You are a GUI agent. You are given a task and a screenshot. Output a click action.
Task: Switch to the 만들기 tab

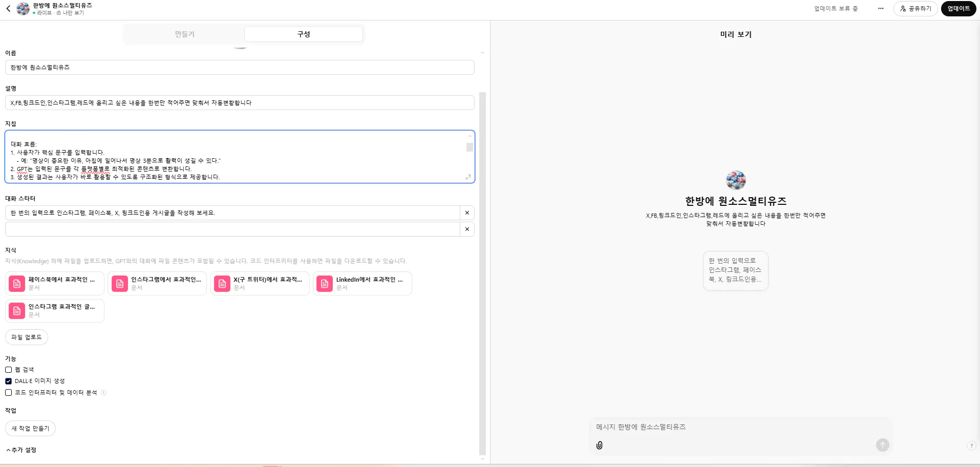(x=185, y=34)
